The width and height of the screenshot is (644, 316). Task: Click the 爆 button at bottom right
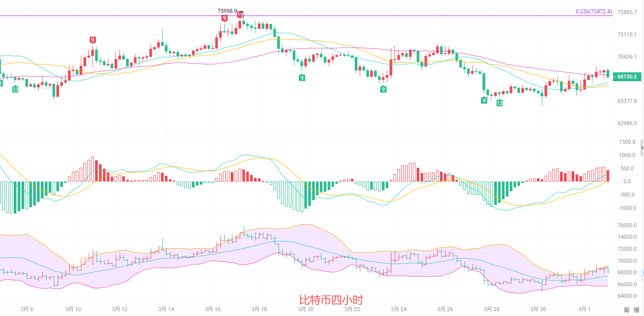coord(636,310)
